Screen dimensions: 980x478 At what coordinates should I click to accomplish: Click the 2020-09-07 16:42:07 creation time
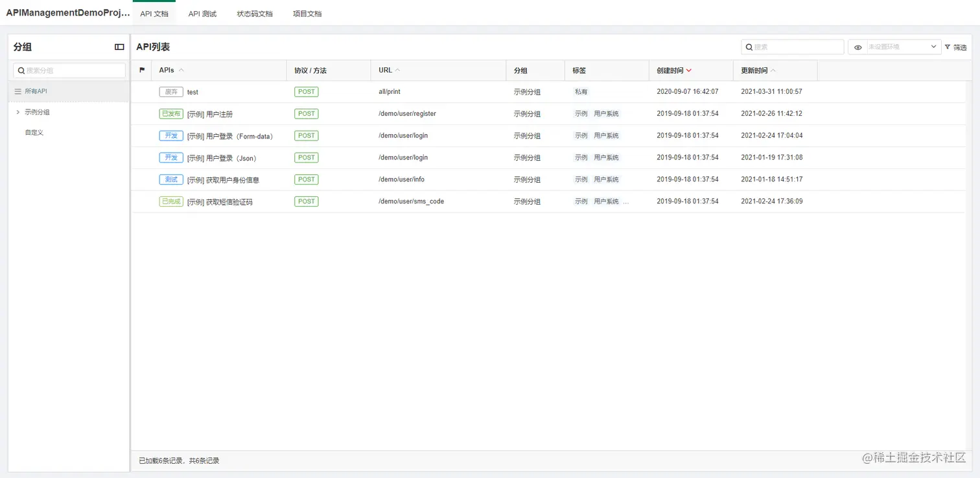pyautogui.click(x=688, y=92)
